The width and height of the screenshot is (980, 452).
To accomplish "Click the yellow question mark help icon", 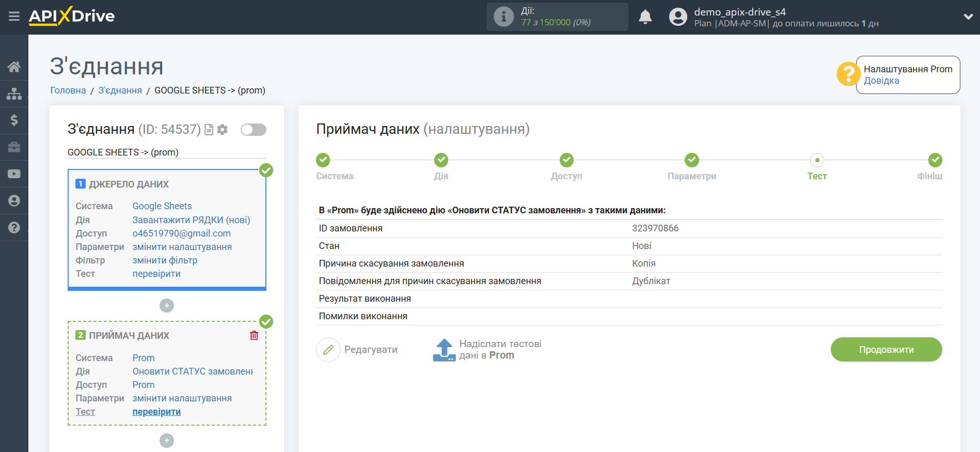I will click(x=848, y=74).
